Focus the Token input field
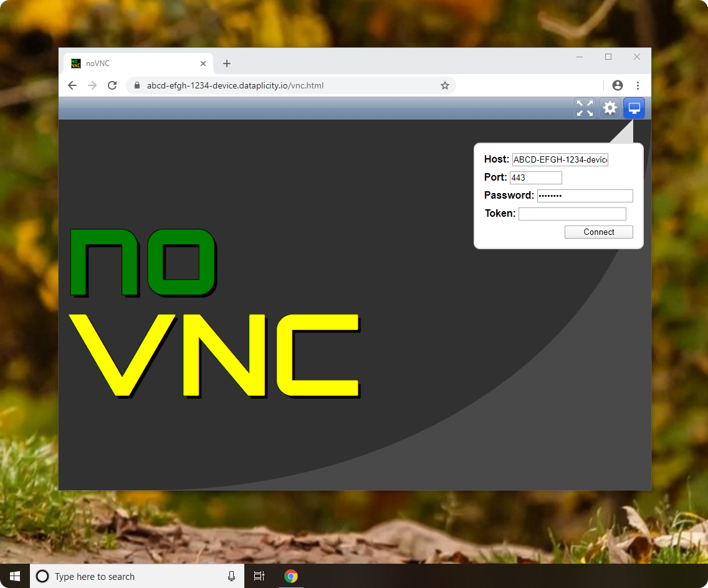 click(x=572, y=214)
